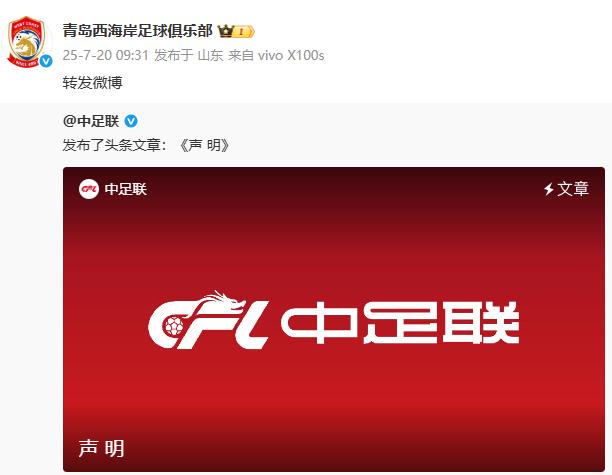612x475 pixels.
Task: Click the 来自 vivo X100s source text
Action: click(276, 55)
